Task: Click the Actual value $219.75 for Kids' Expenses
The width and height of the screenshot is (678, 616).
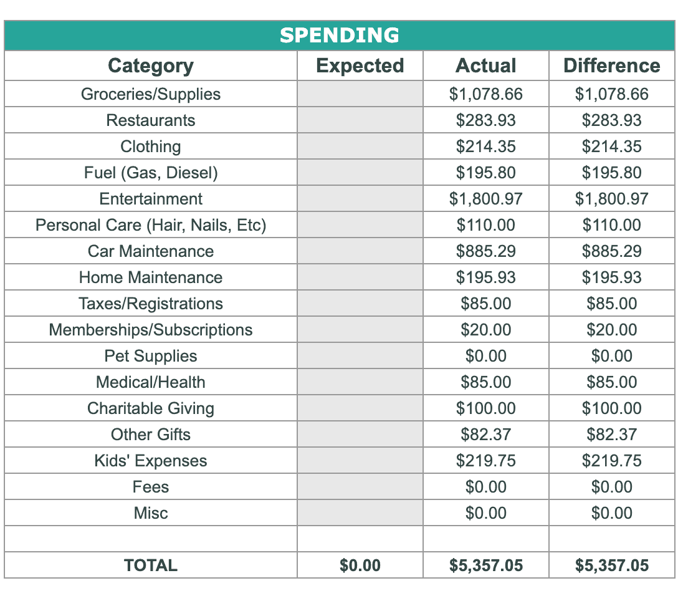Action: pyautogui.click(x=485, y=460)
